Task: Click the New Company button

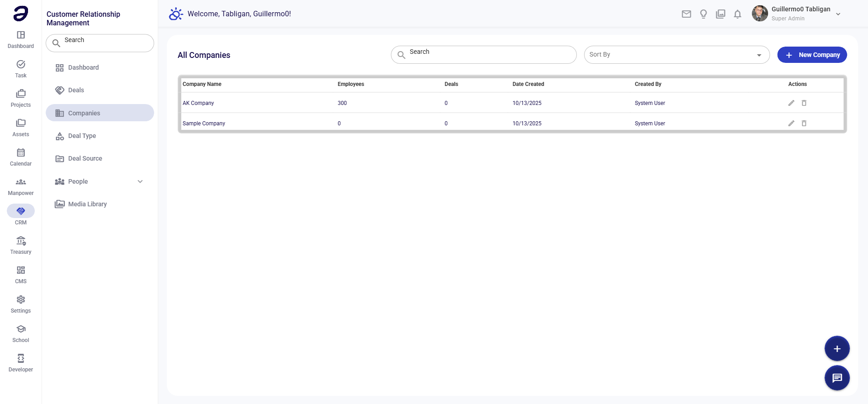Action: (812, 55)
